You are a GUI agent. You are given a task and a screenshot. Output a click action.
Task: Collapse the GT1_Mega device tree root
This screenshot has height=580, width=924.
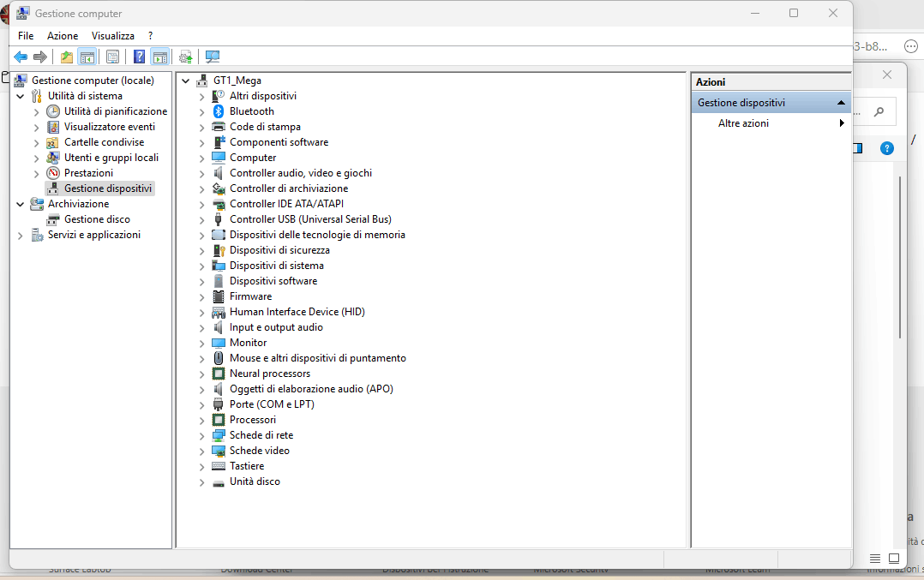[186, 81]
